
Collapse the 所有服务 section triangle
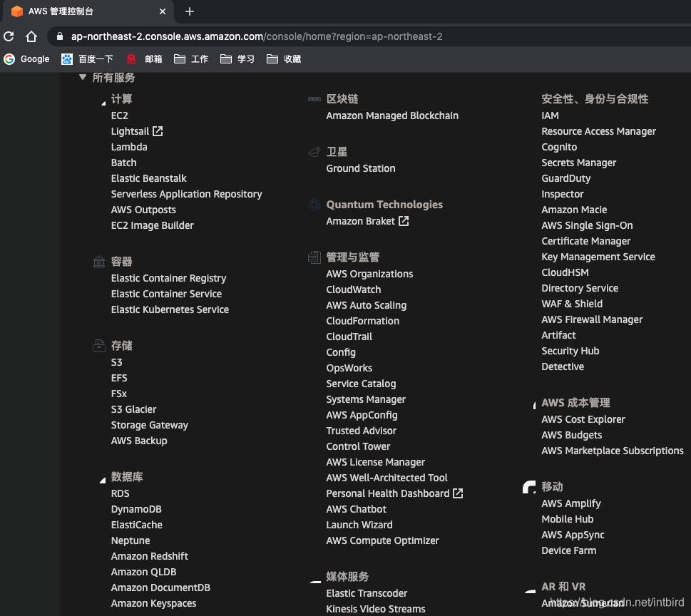(83, 77)
